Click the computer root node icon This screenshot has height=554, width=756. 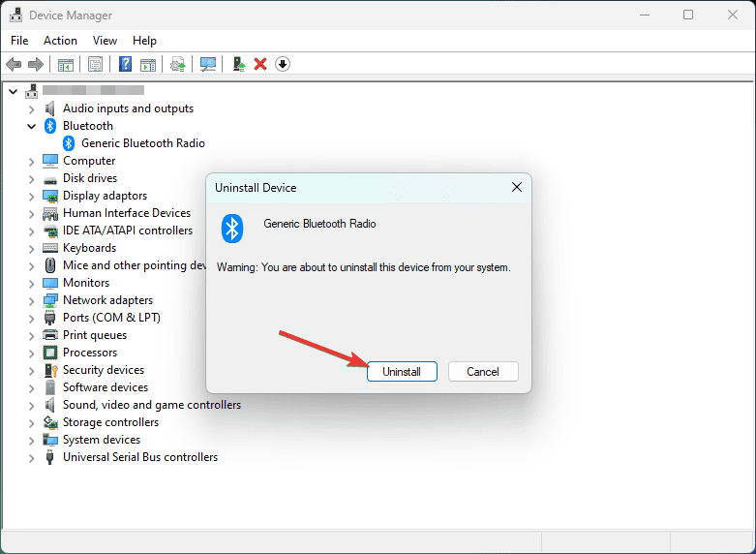point(32,91)
